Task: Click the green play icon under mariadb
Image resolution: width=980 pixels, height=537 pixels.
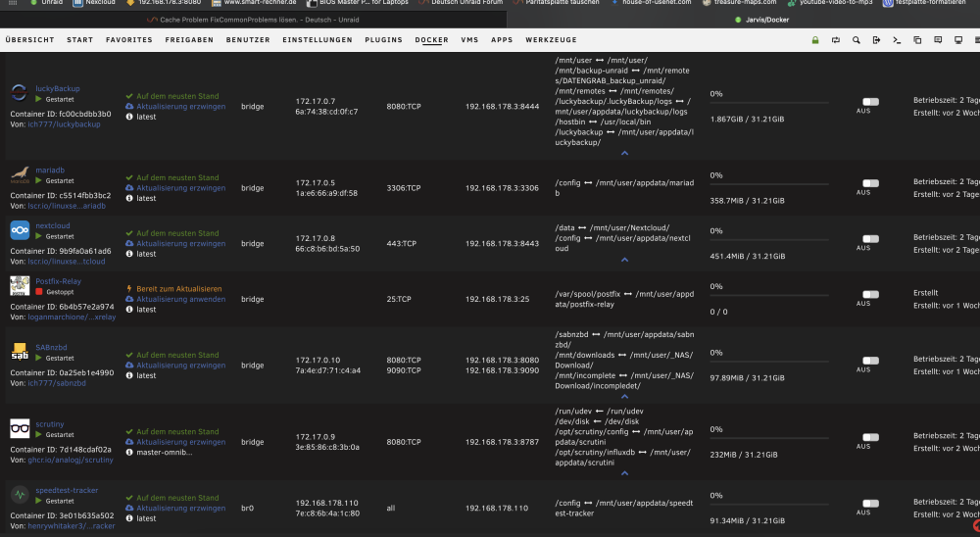Action: click(39, 180)
